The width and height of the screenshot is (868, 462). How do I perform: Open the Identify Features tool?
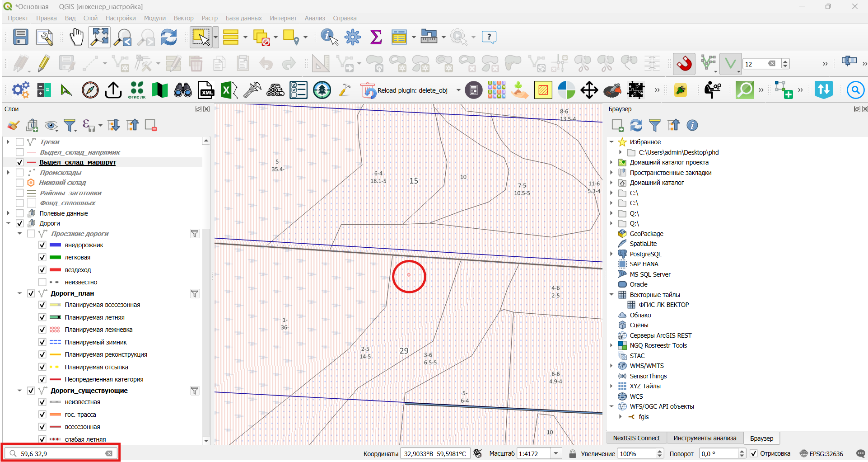click(x=329, y=37)
